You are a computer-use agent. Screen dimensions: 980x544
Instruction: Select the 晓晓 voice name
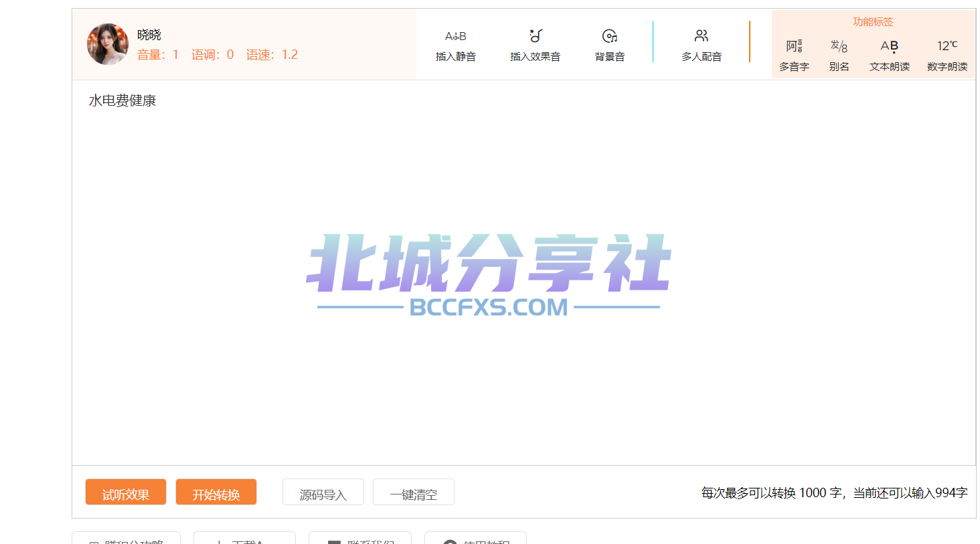149,35
